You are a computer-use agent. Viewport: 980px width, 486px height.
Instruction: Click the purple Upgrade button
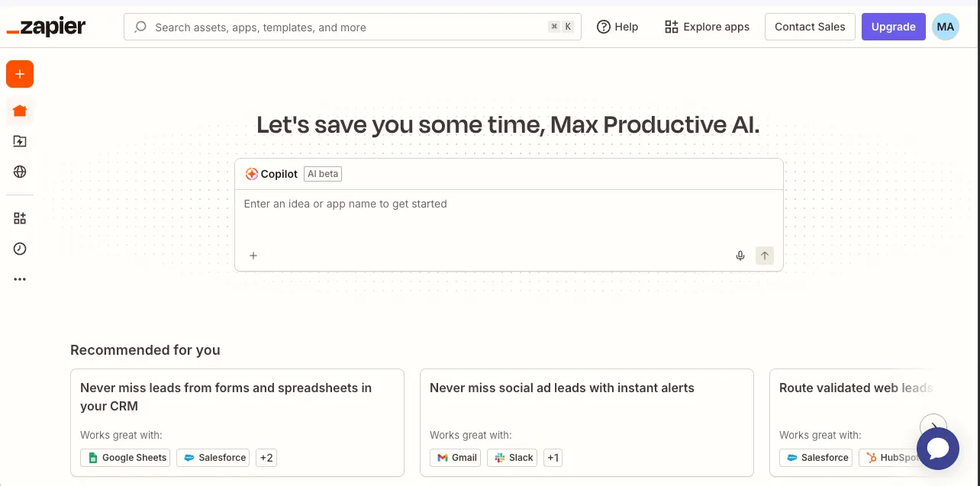893,27
